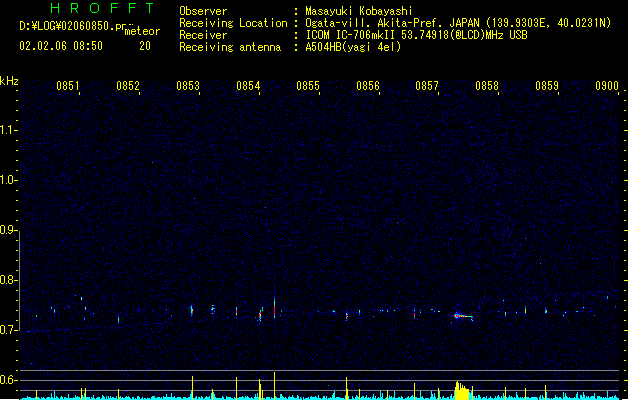The width and height of the screenshot is (629, 400).
Task: Click the long meteor echo after 0857
Action: (463, 317)
